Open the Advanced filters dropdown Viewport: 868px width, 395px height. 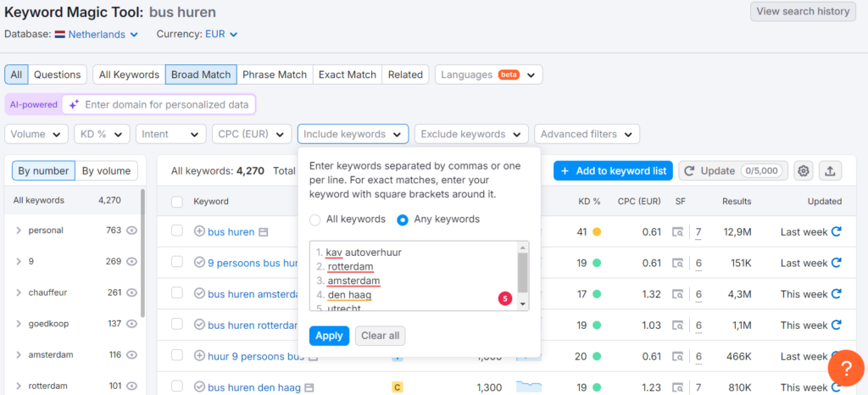[x=587, y=134]
